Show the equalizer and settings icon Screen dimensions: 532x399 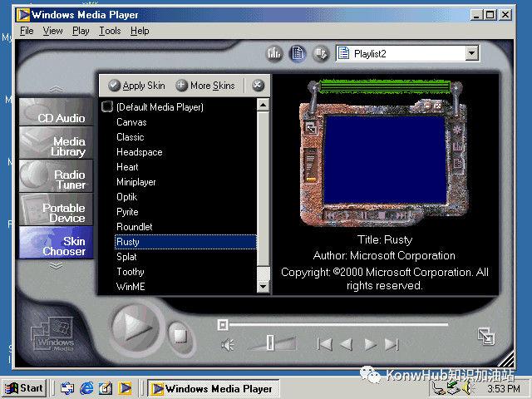click(x=273, y=53)
